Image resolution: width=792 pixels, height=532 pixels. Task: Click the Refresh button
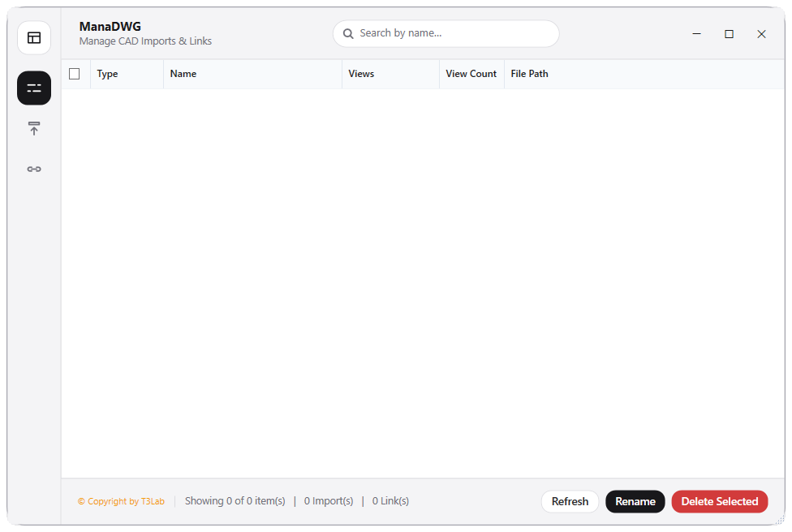pos(570,501)
